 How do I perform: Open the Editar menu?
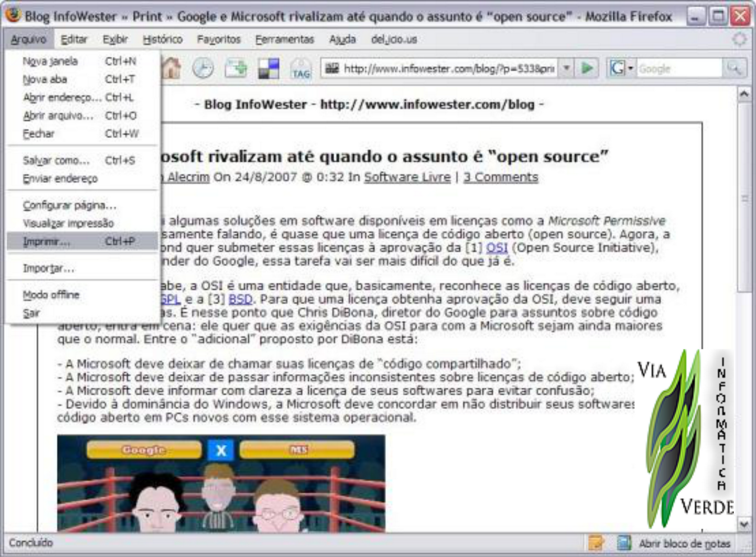pos(74,39)
